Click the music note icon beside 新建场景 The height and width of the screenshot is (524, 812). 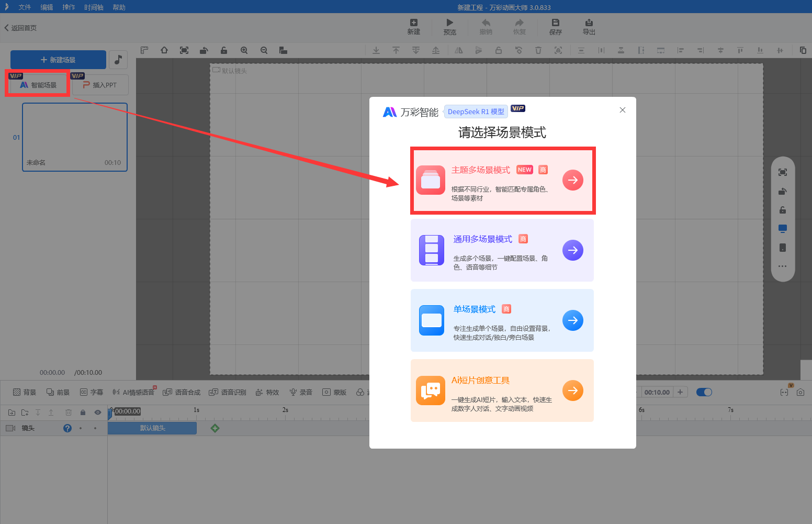(118, 60)
